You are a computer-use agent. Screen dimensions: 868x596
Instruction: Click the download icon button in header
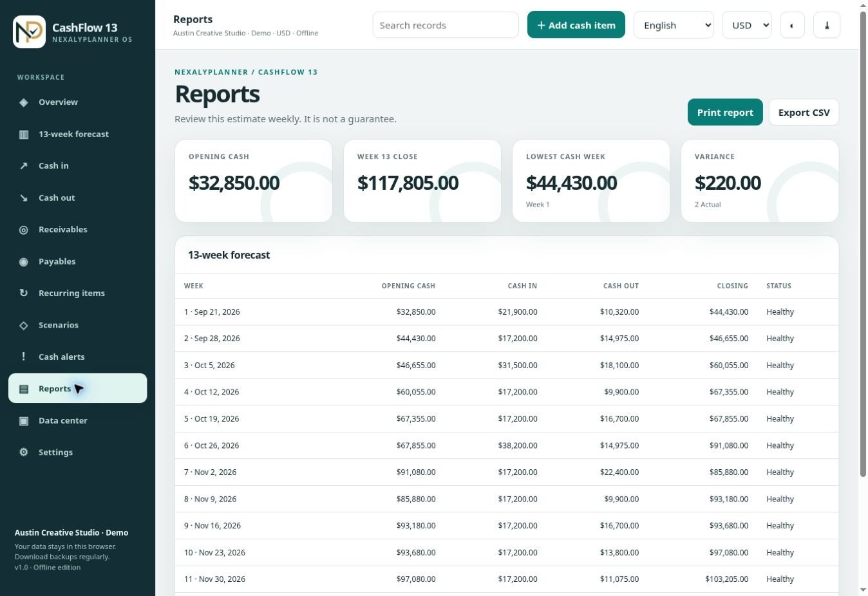[x=827, y=25]
